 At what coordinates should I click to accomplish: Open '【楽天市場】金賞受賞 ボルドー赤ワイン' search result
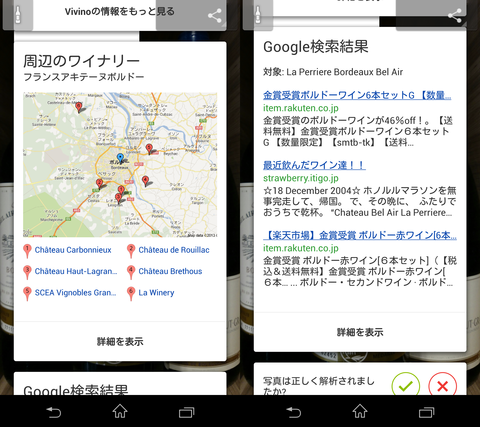tap(360, 235)
